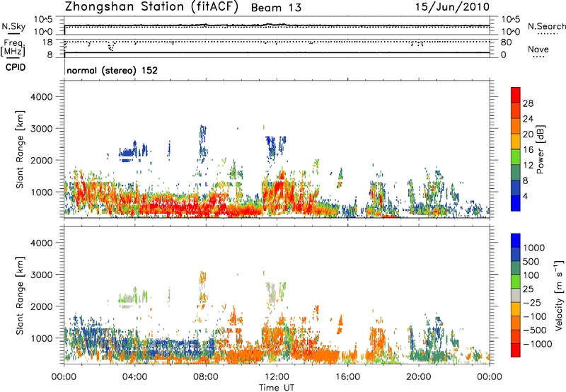Pick light green Power segment between 12 and 16
This screenshot has width=566, height=392.
click(516, 157)
